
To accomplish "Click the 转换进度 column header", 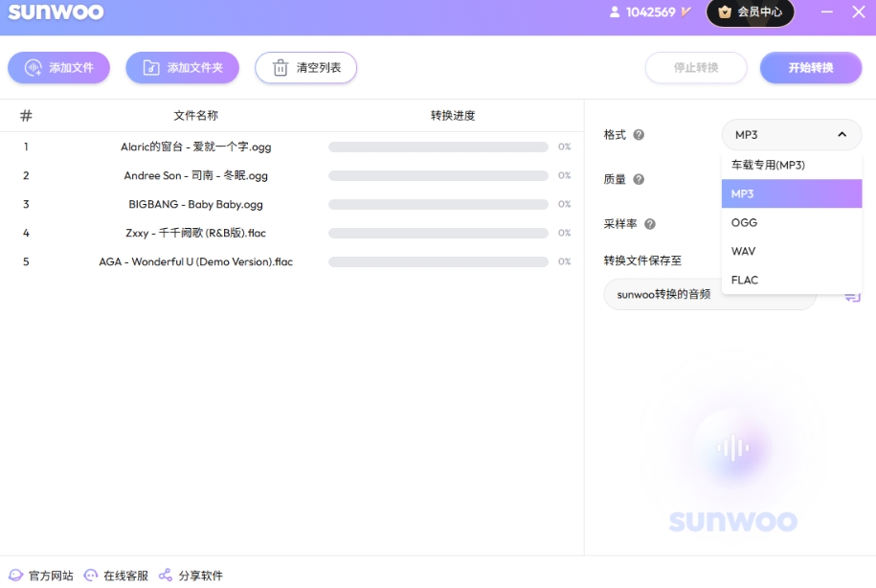I will [x=453, y=116].
